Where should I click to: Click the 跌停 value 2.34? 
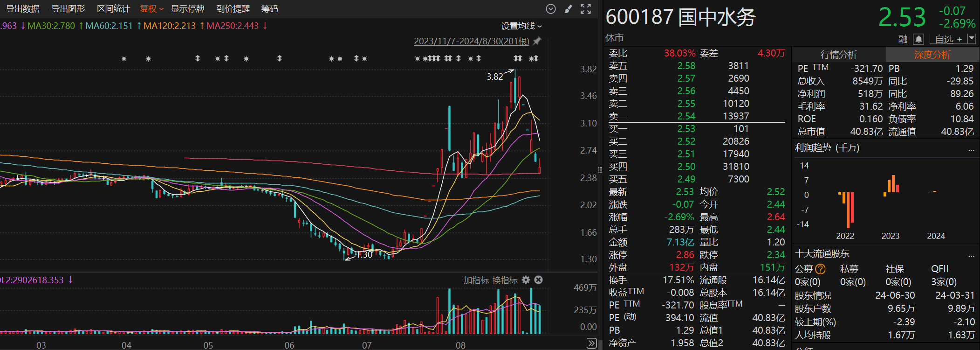click(x=776, y=255)
